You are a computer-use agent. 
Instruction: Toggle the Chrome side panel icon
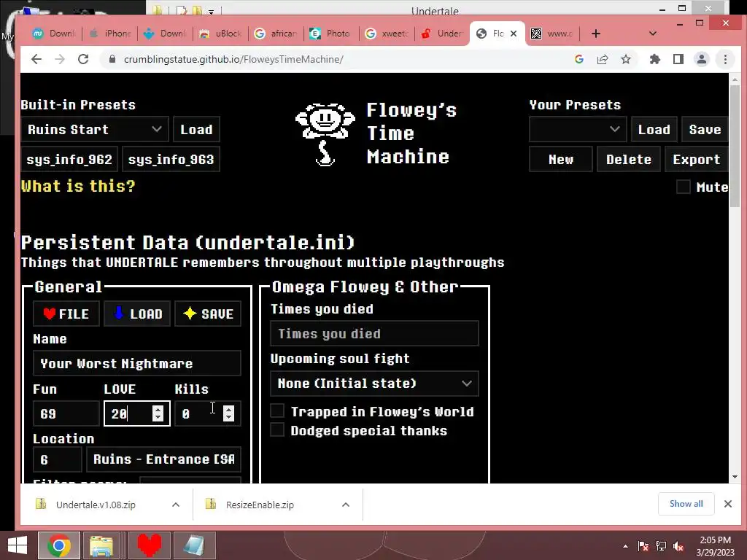pyautogui.click(x=678, y=59)
